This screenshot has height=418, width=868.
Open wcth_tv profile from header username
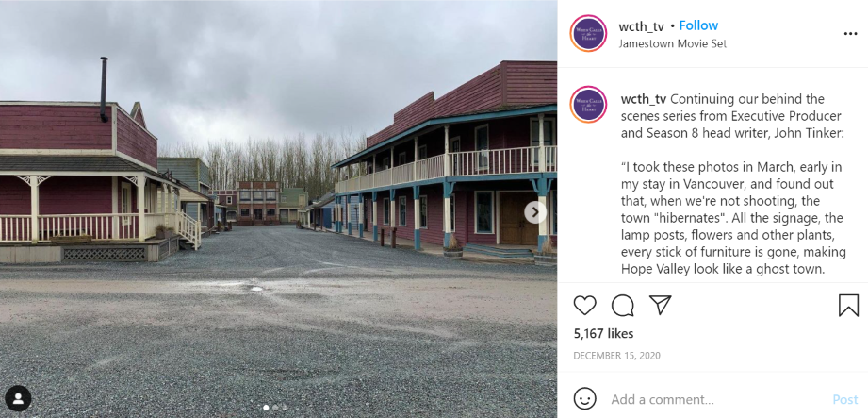coord(642,26)
